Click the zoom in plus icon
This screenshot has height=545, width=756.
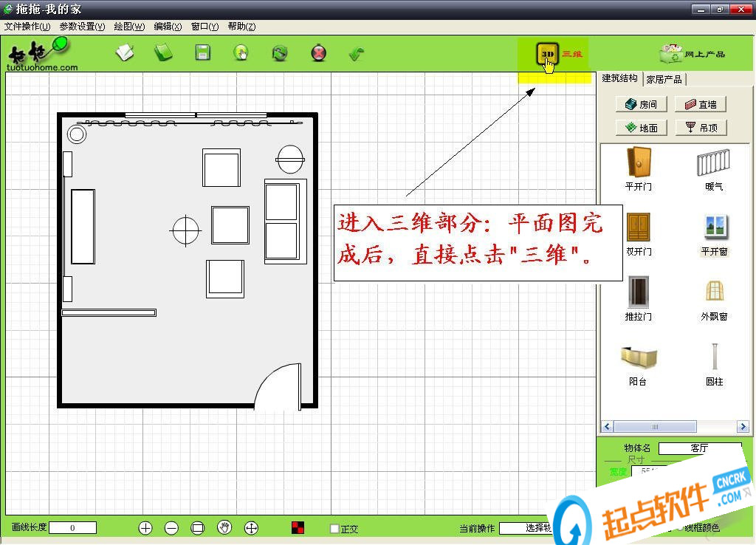(x=145, y=528)
